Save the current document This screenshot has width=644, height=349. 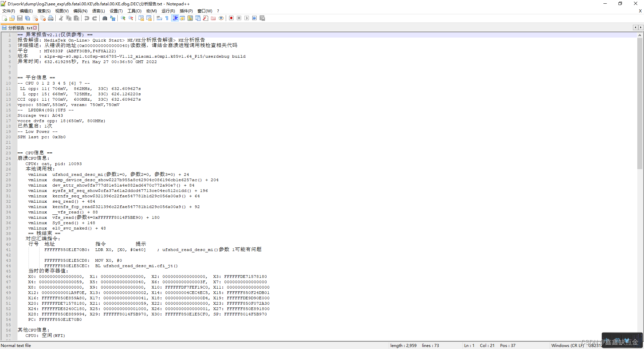click(x=19, y=18)
